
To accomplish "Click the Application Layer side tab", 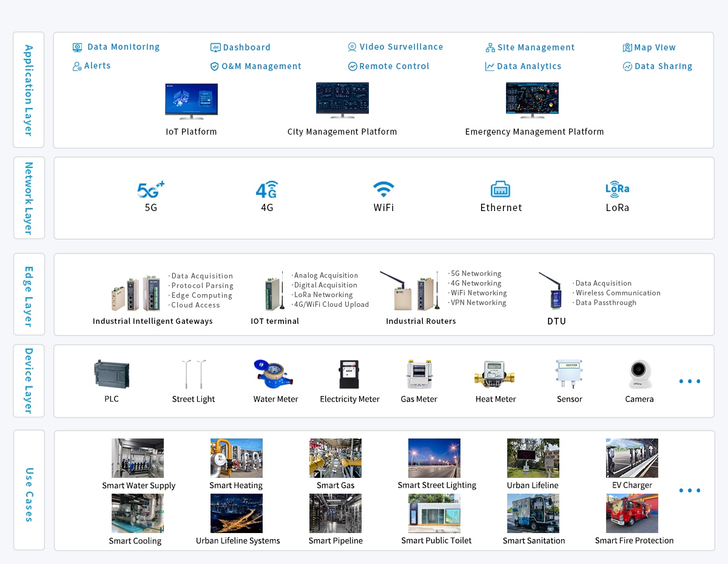I will pos(29,90).
